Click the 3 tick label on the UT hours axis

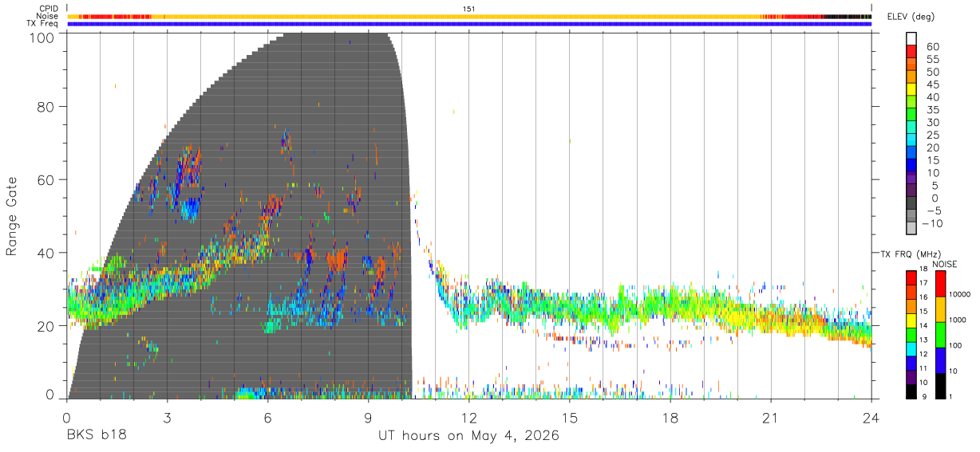[x=167, y=419]
